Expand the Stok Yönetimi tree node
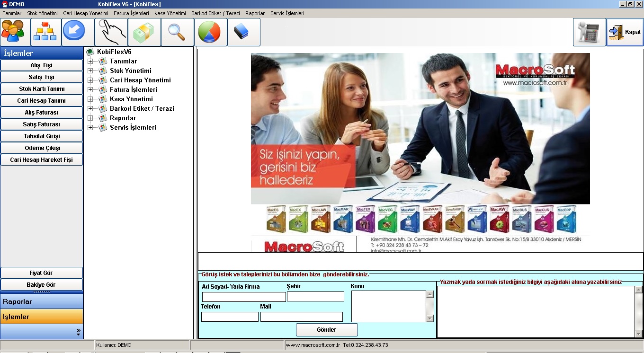Viewport: 644px width, 353px height. [90, 71]
